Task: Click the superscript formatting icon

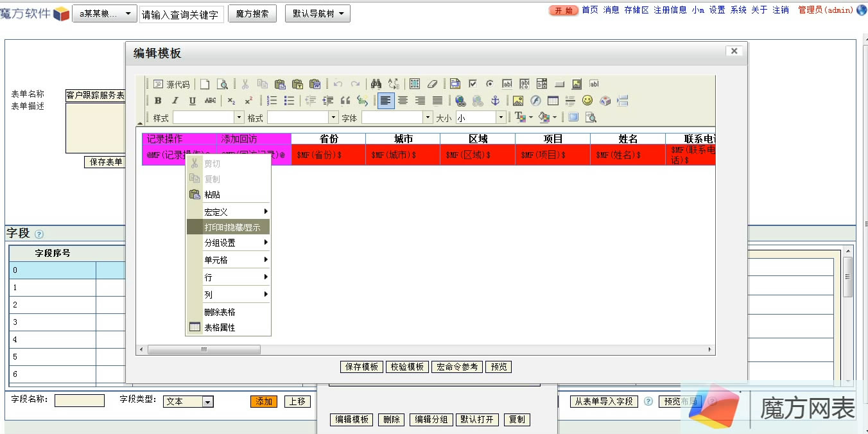Action: (x=248, y=101)
